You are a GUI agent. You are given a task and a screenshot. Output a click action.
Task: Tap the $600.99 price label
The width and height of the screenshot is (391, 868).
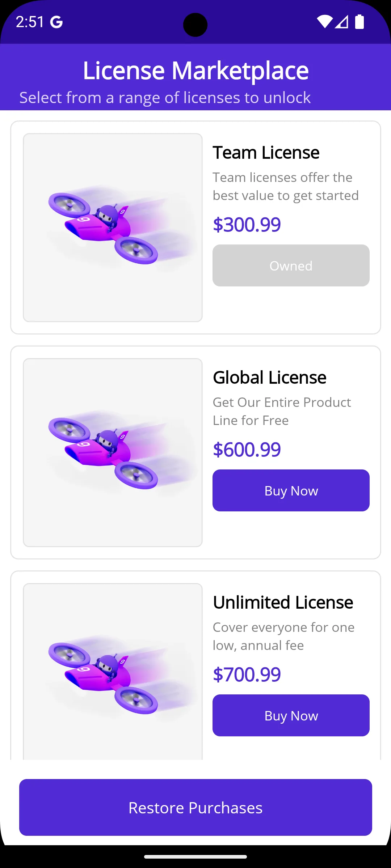click(x=247, y=450)
